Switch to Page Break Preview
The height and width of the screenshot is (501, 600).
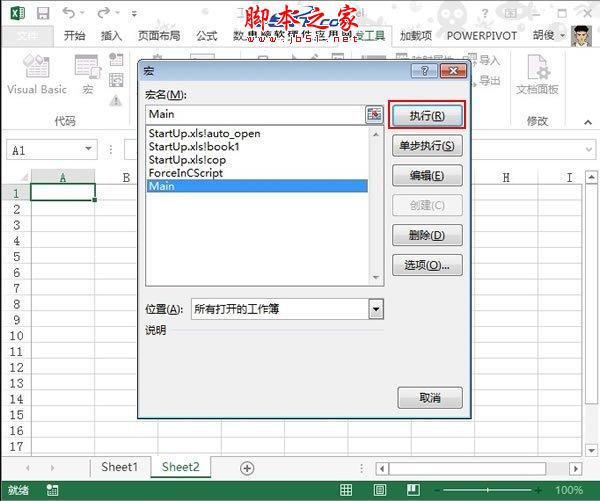pos(413,490)
